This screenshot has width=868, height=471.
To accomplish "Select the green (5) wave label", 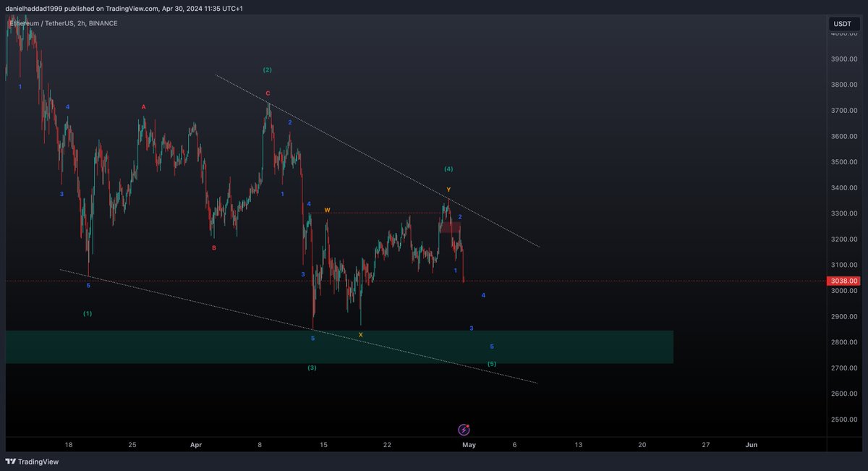I will click(492, 364).
